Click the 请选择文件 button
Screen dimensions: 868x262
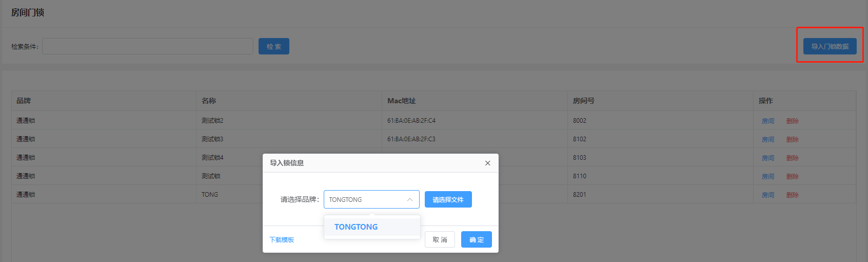click(448, 200)
